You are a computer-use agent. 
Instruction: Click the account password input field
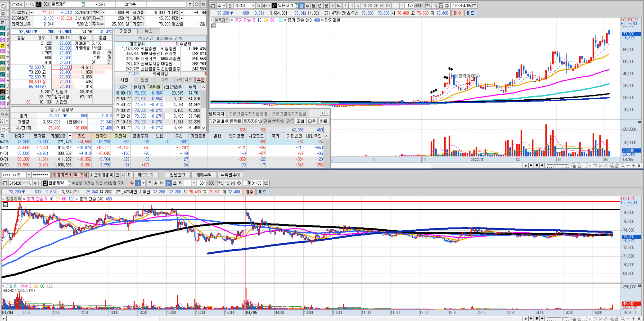(41, 175)
